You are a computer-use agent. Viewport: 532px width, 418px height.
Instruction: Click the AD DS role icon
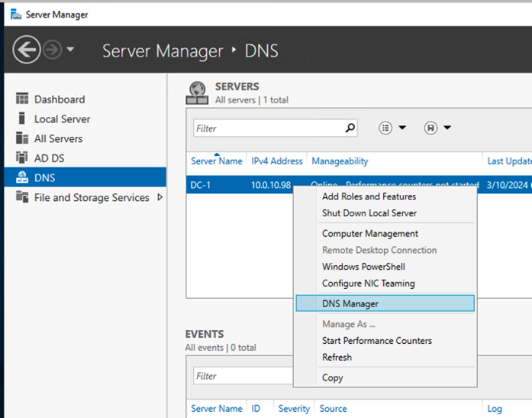pyautogui.click(x=21, y=158)
